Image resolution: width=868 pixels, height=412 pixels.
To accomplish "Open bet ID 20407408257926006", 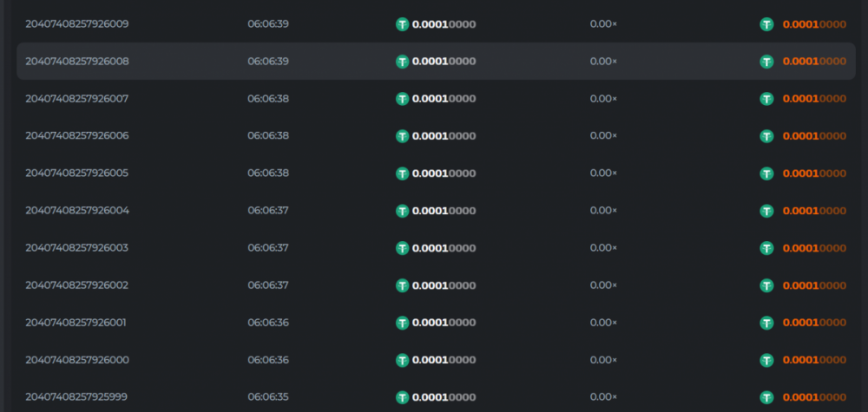I will pyautogui.click(x=77, y=136).
